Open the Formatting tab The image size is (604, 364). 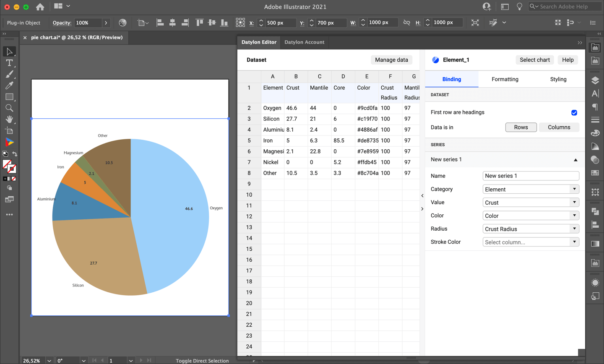point(505,79)
